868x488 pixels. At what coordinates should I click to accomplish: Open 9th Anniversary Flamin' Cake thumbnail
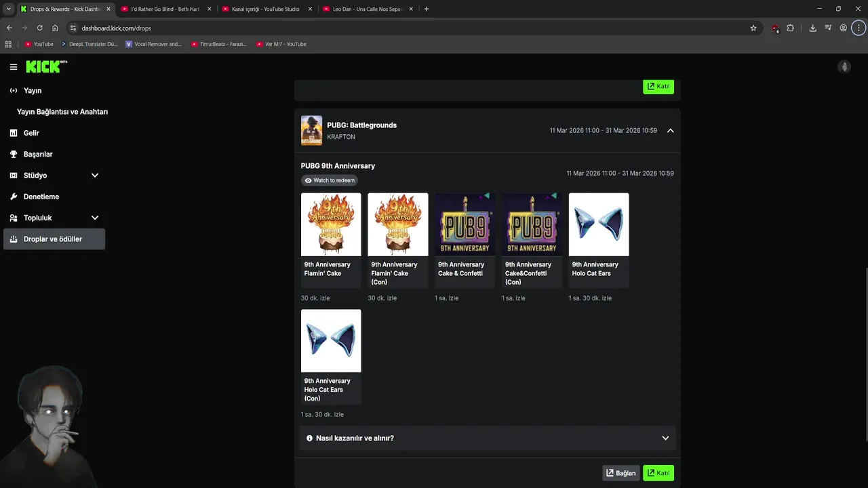[331, 224]
